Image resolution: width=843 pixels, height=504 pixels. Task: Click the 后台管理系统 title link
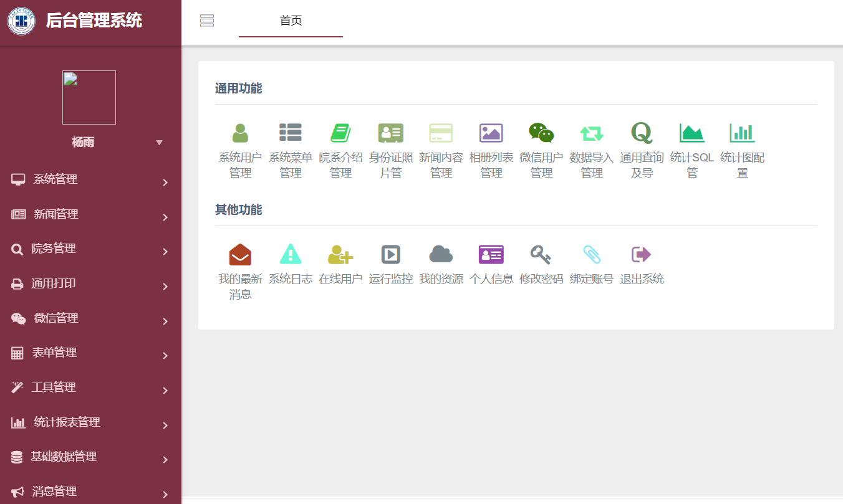pyautogui.click(x=94, y=21)
